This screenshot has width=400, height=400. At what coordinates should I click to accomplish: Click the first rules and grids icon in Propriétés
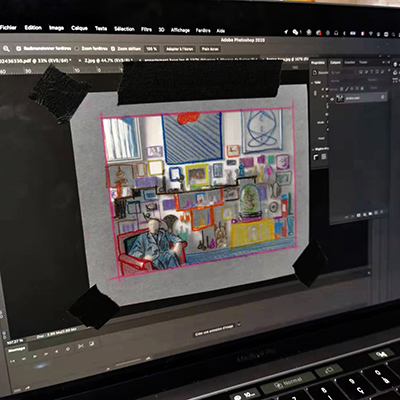316,157
